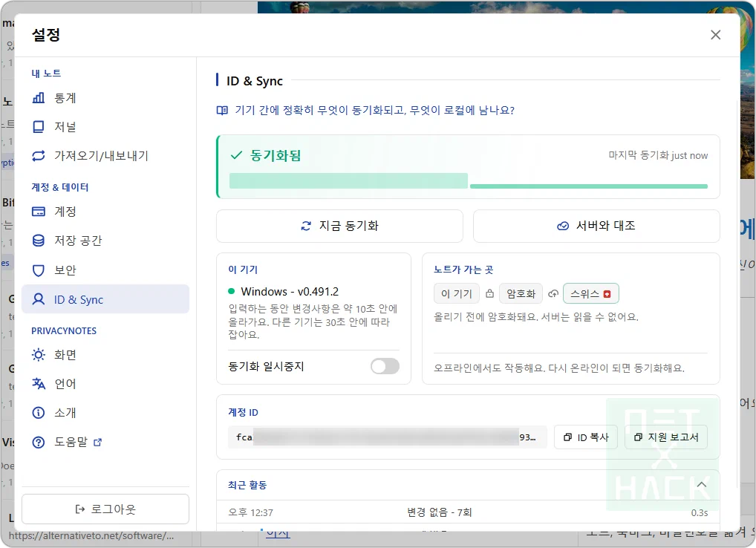Open 도움말 external help link
Screen dimensions: 756x548
(67, 442)
